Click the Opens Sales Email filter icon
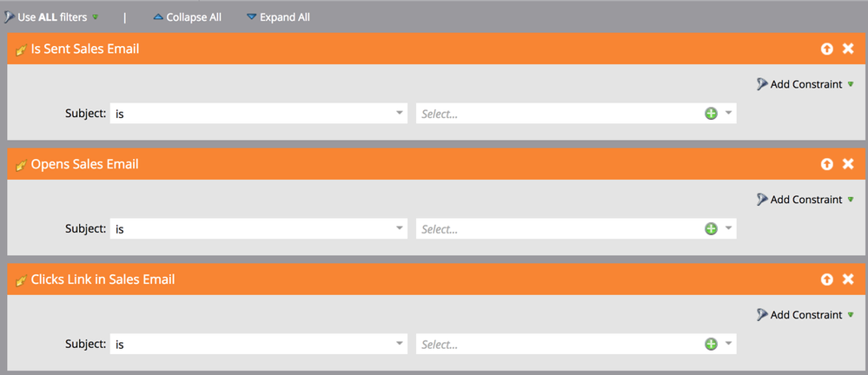The image size is (868, 375). click(x=22, y=165)
